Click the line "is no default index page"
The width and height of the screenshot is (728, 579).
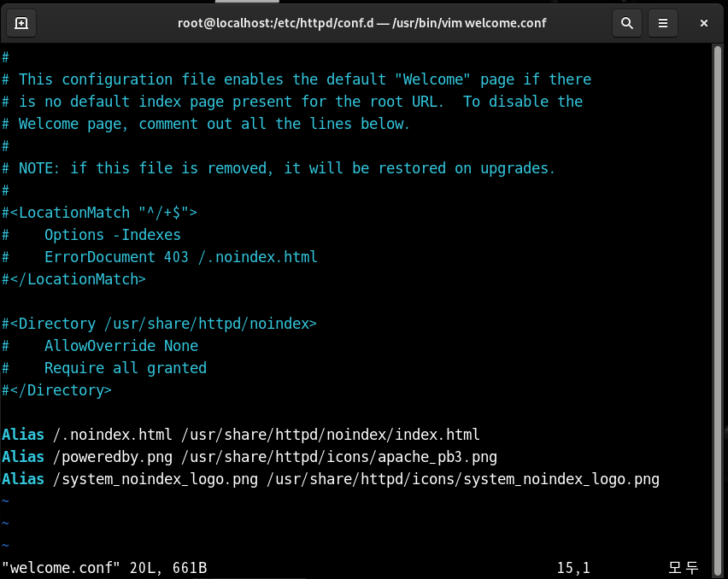(292, 102)
